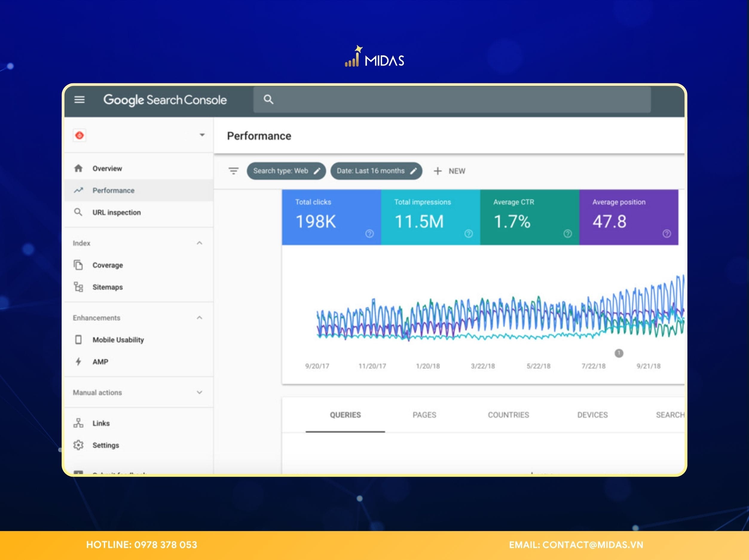
Task: Click the CONTACT@MIDAS.VN email text
Action: point(593,545)
